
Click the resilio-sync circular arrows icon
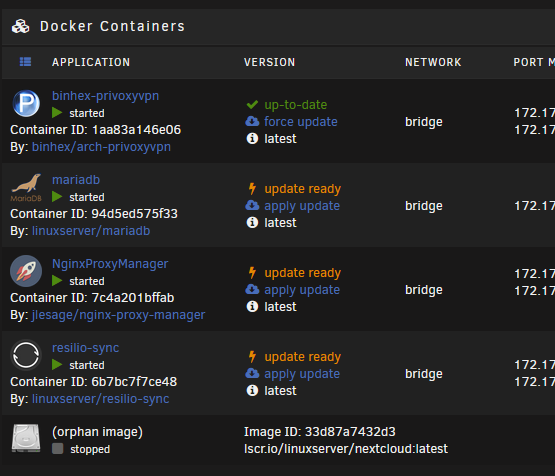click(26, 355)
